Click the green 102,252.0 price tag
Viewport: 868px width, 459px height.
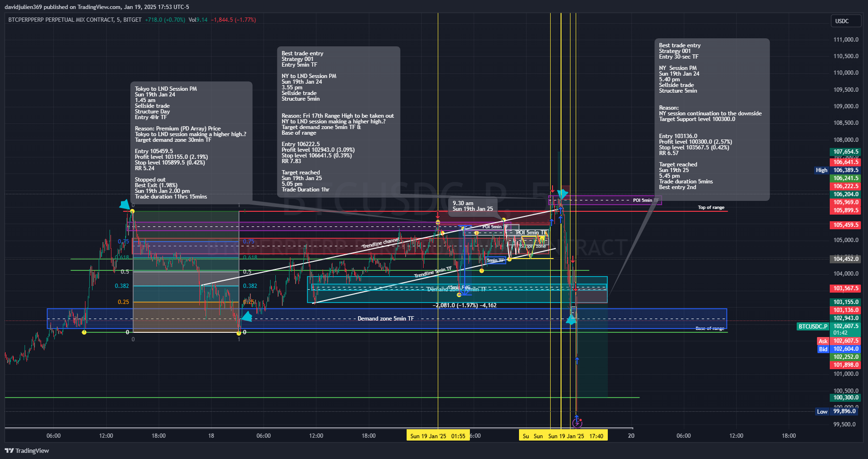tap(845, 357)
